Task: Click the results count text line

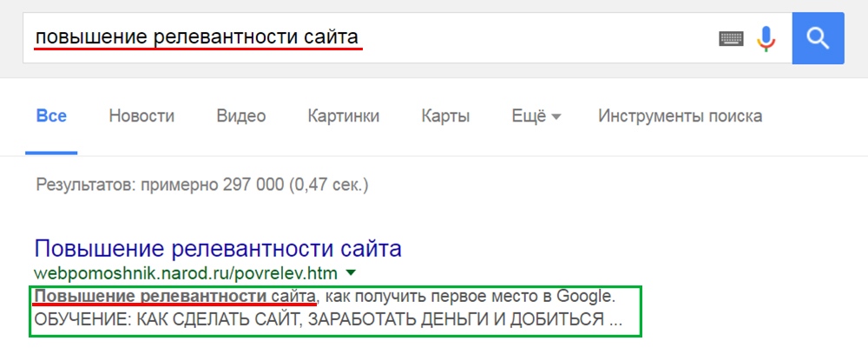Action: tap(201, 185)
